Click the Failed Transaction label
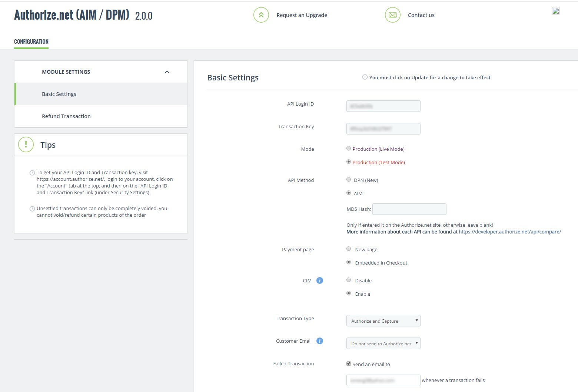The image size is (578, 392). pos(293,363)
